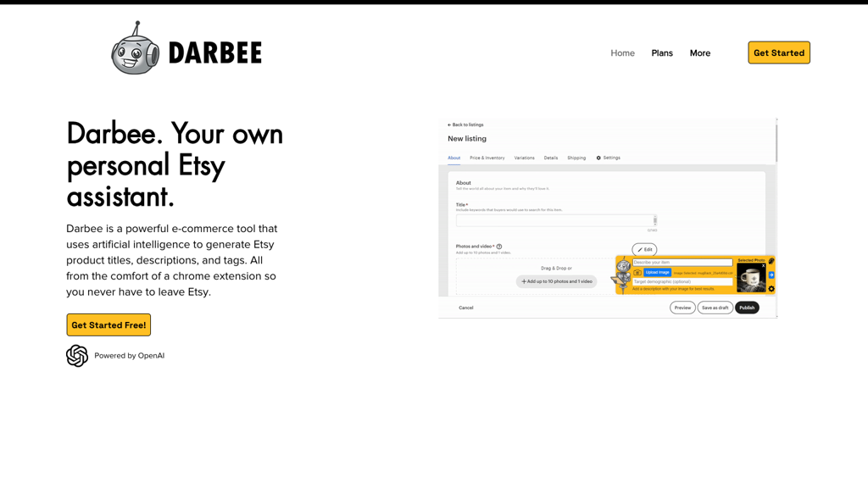Select the Variations tab

(x=525, y=158)
